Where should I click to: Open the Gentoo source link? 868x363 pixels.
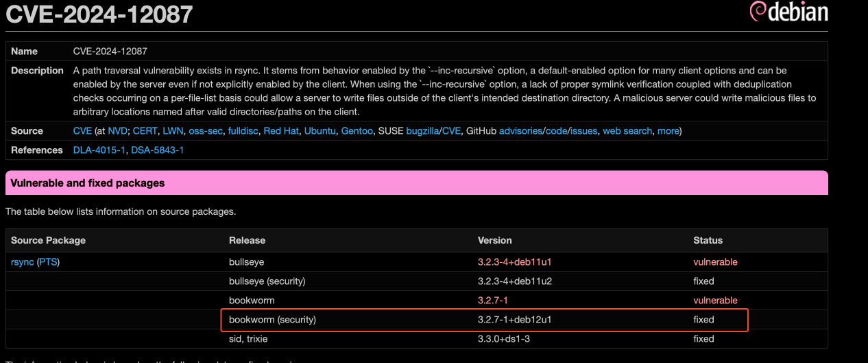coord(357,131)
